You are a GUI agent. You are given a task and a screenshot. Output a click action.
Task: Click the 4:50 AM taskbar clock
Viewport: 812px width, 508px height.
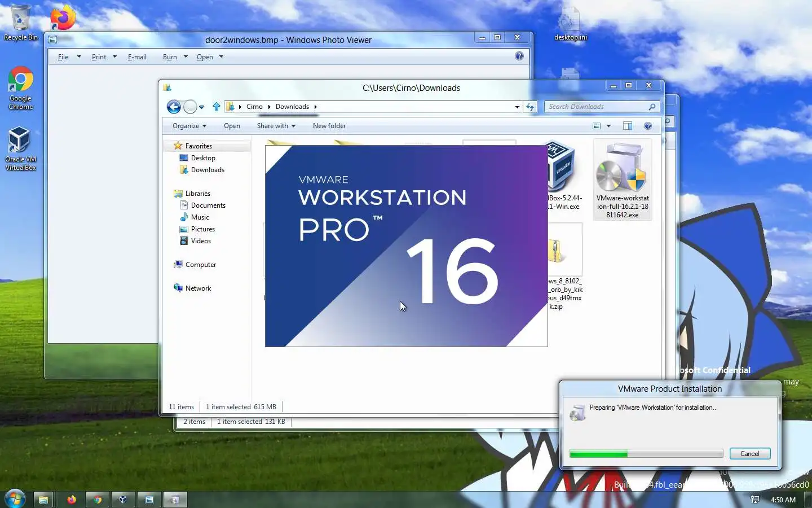click(x=783, y=500)
